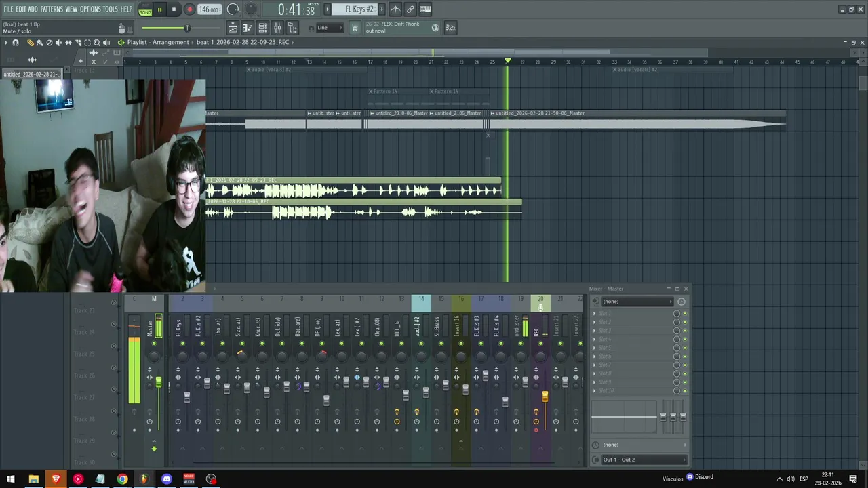
Task: Select the slip tool in playlist toolbar
Action: (68, 43)
